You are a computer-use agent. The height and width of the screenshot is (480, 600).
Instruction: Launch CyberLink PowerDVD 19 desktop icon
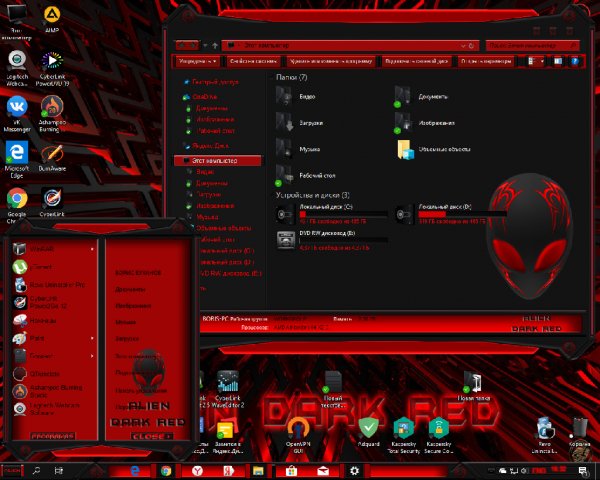(x=52, y=69)
